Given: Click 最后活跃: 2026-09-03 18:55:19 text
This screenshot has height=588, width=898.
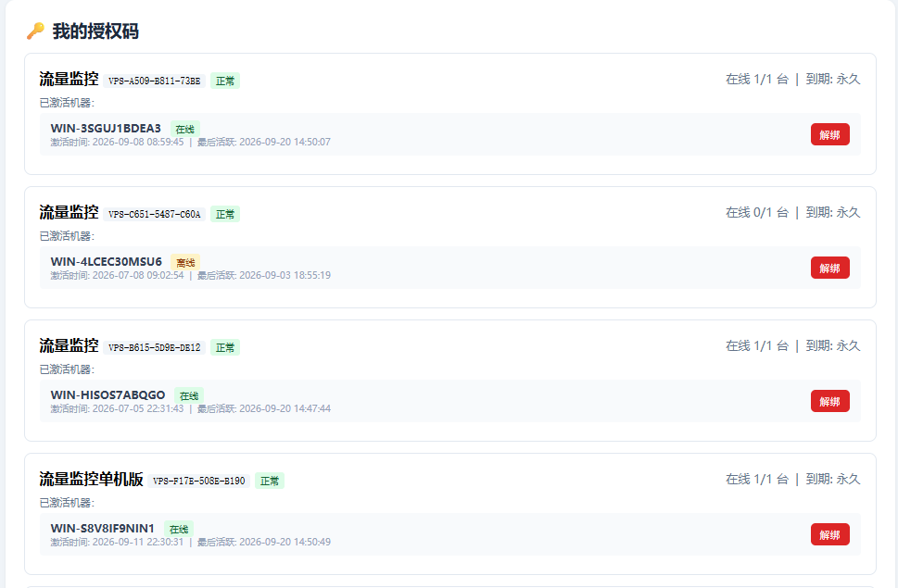Looking at the screenshot, I should [264, 275].
